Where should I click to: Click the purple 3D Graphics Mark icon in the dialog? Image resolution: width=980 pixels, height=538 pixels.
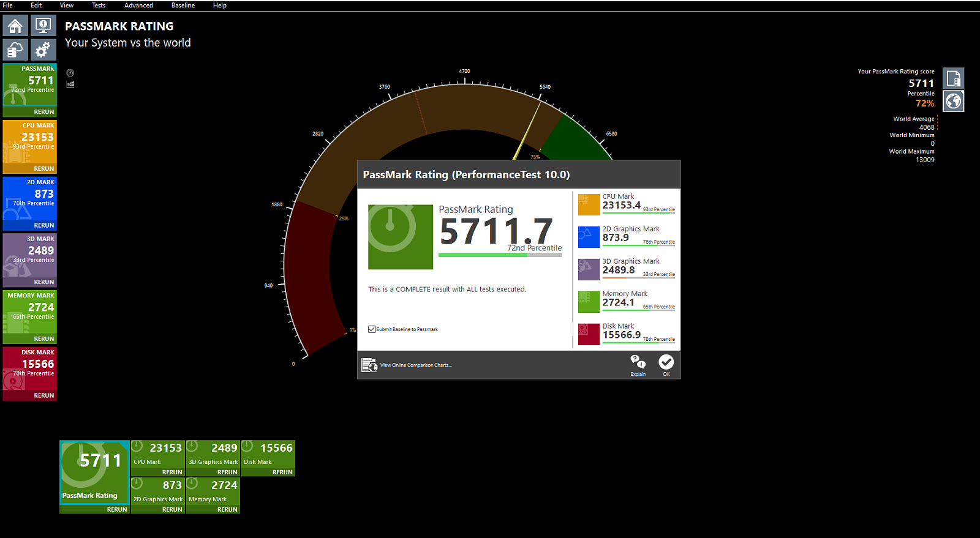point(589,269)
